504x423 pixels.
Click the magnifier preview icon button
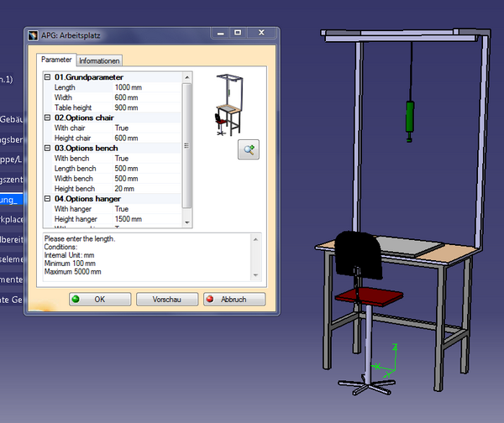(249, 149)
